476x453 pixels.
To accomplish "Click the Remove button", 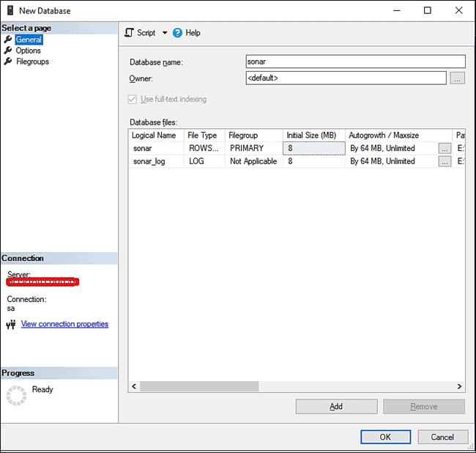I will (x=424, y=407).
